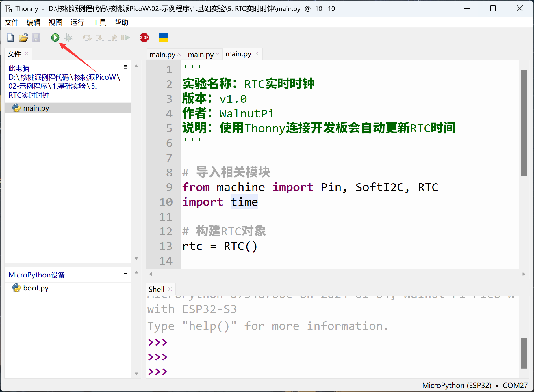Click the New file icon
The image size is (534, 392).
10,38
